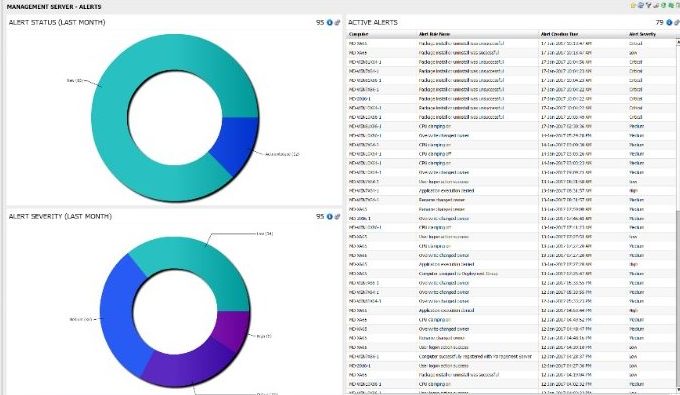Sort by the Computer column header

coord(359,34)
